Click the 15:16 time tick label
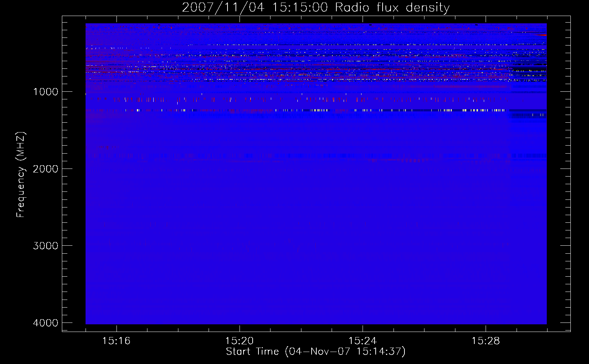 pos(116,341)
